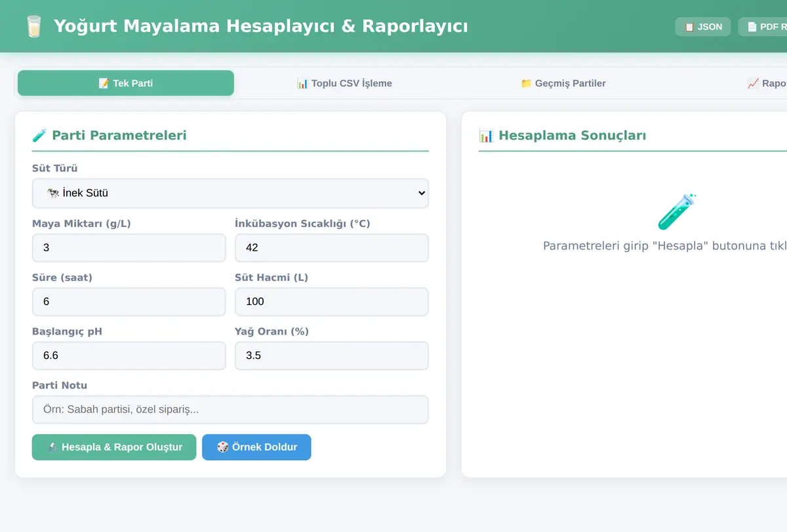Click the Başlangıç pH input
Viewport: 787px width, 532px height.
[129, 356]
